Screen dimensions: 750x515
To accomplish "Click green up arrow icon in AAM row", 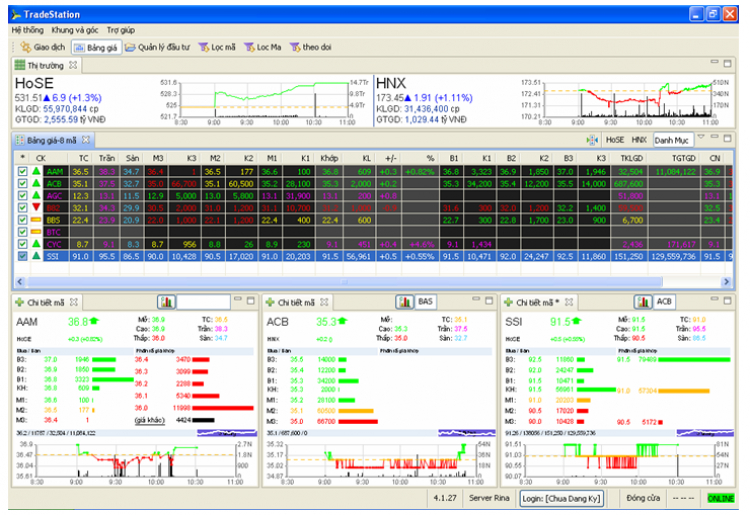I will coord(36,171).
